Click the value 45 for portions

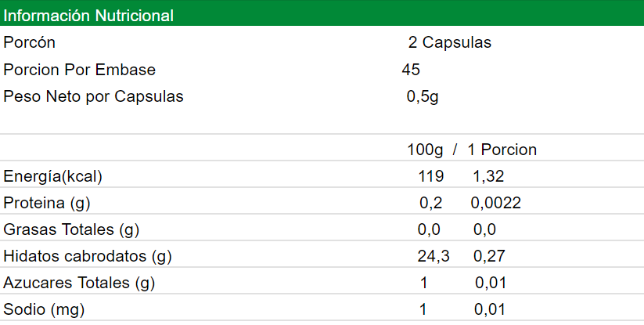(411, 70)
